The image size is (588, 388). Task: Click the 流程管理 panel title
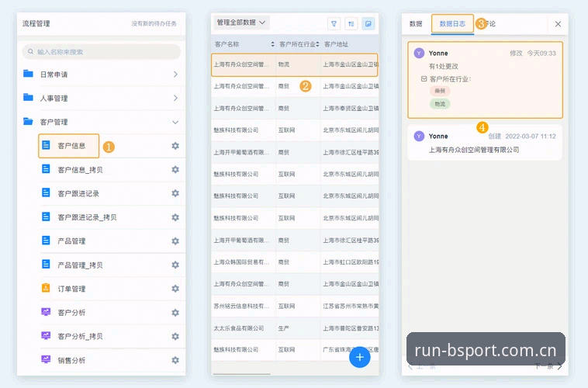click(x=36, y=23)
